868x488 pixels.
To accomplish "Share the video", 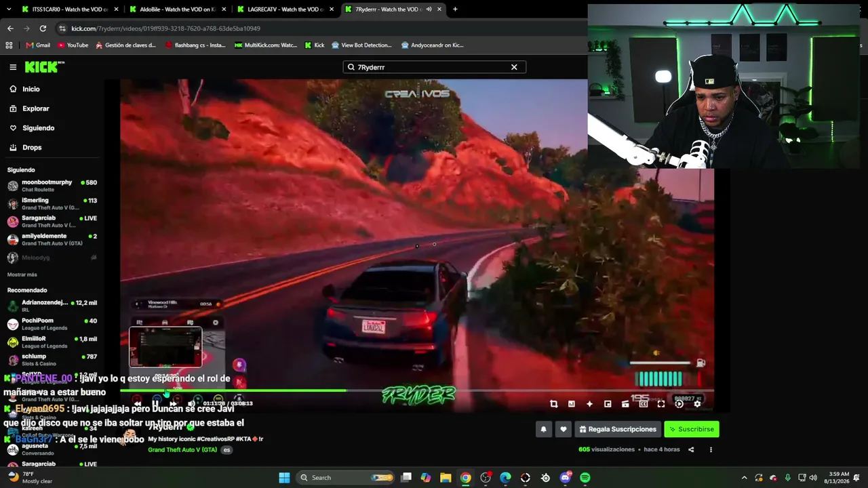I will pyautogui.click(x=691, y=449).
